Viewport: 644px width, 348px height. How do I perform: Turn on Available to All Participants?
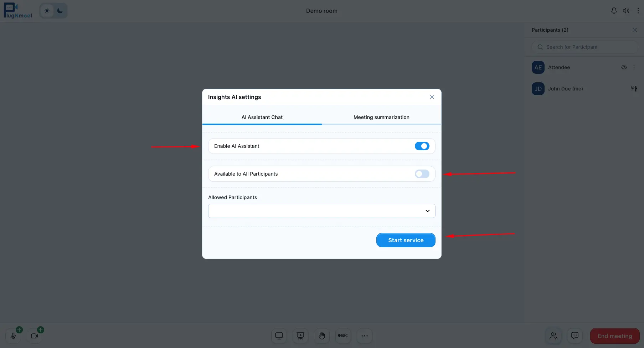click(x=422, y=174)
